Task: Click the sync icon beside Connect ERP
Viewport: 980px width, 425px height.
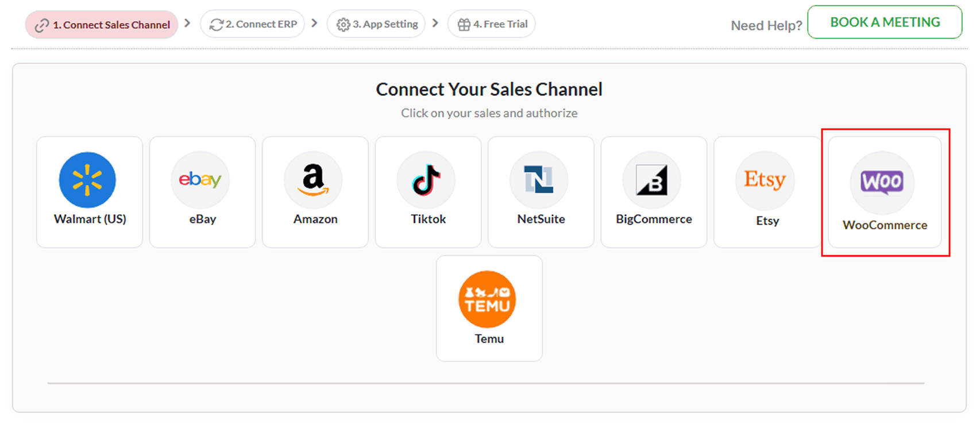Action: point(216,25)
